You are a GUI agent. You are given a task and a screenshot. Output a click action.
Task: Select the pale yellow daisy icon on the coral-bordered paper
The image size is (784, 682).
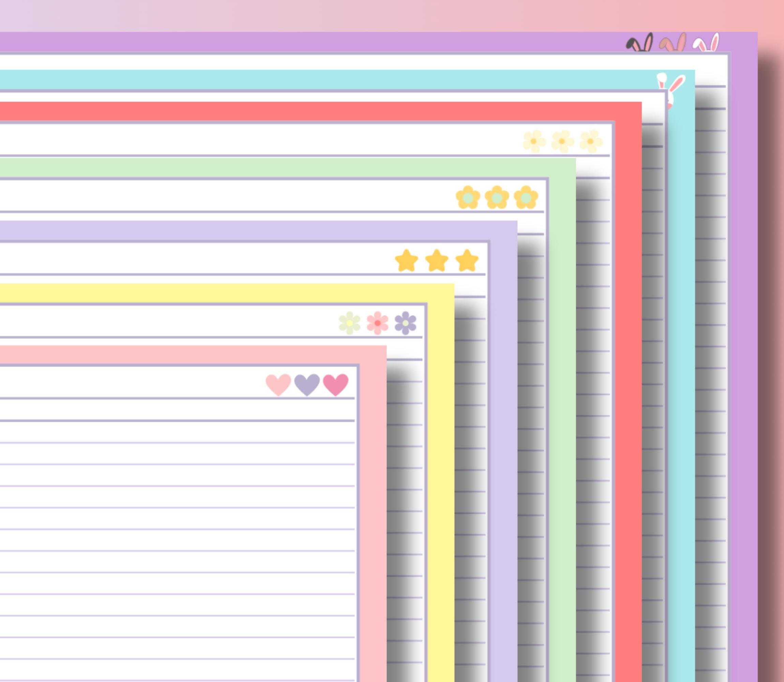pyautogui.click(x=561, y=141)
